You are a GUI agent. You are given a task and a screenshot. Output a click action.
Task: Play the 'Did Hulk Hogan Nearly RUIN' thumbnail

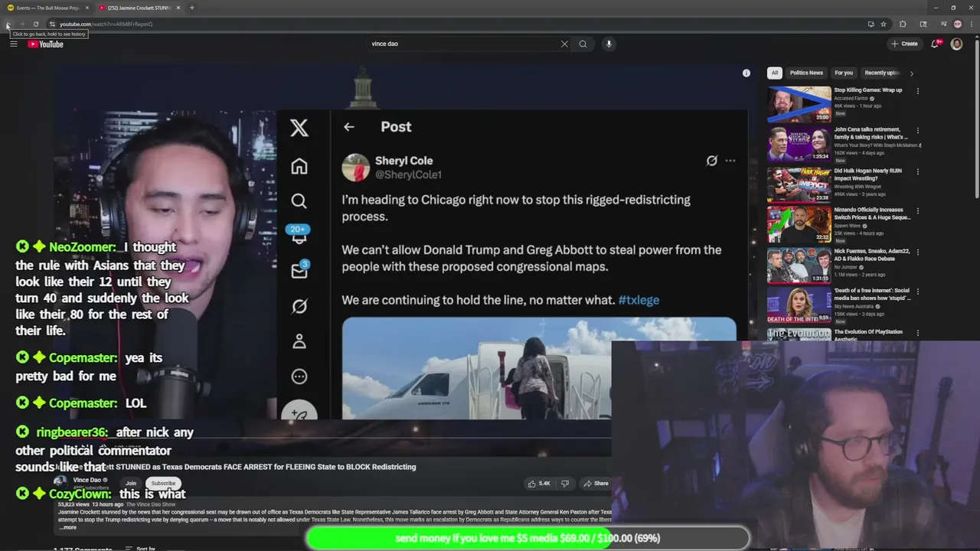[799, 184]
